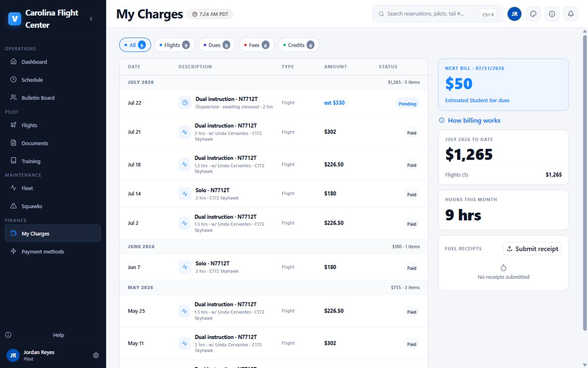The image size is (588, 368).
Task: Click the $226.50 amount on Jul 18
Action: 334,164
